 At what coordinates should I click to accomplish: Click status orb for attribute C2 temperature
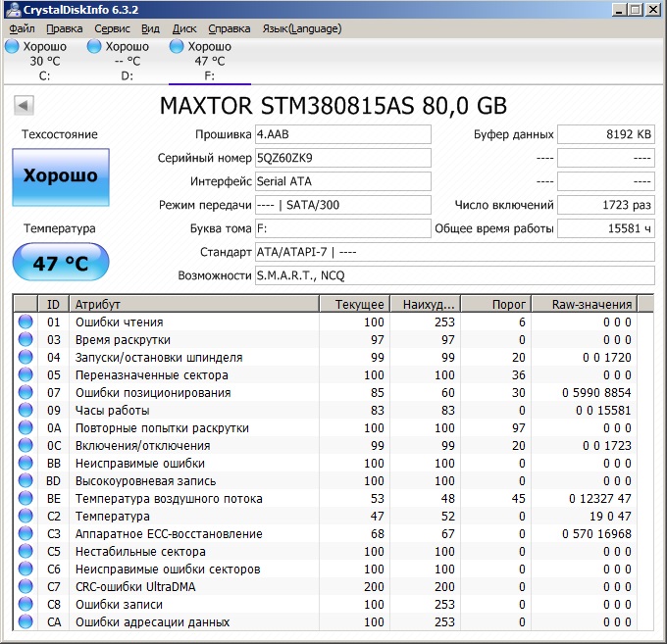tap(26, 517)
